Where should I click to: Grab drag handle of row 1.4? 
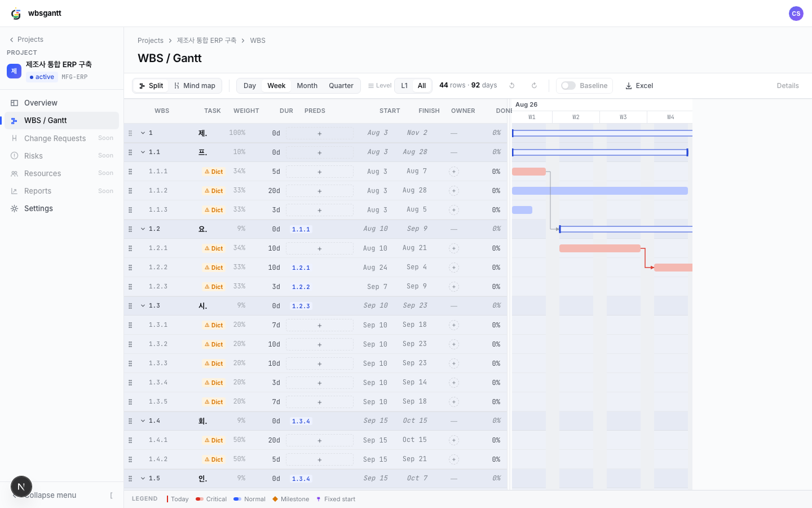(130, 421)
